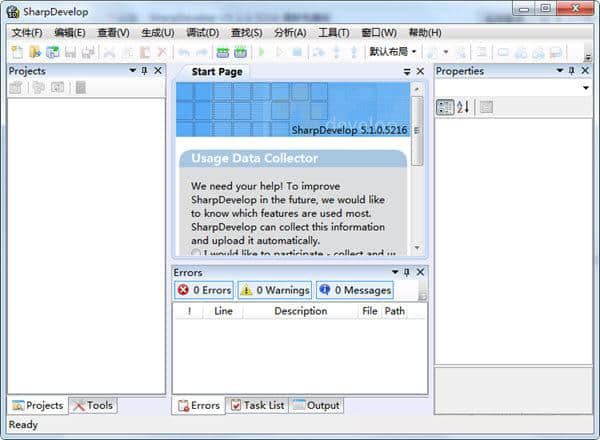
Task: Open the Tools panel tab
Action: coord(93,406)
